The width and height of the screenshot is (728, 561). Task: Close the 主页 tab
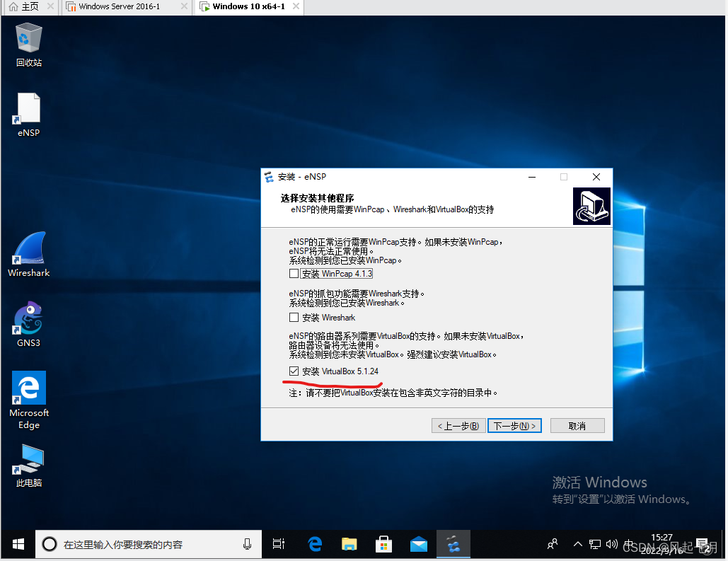tap(51, 6)
